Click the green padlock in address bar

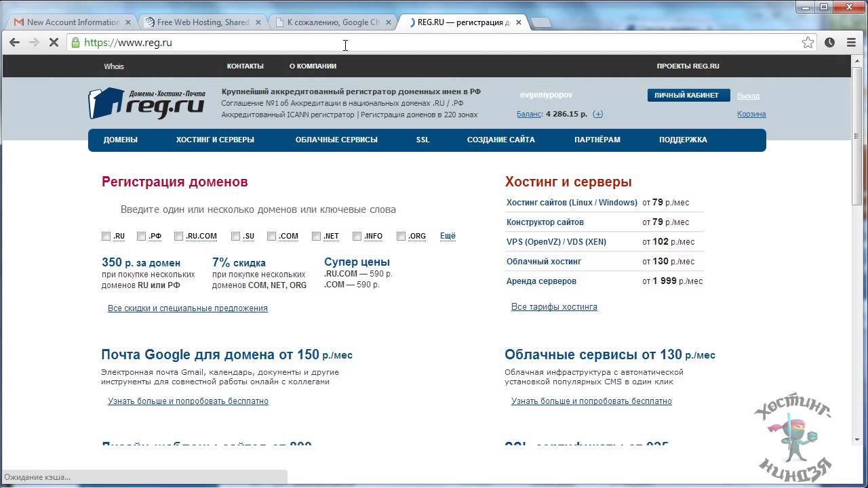tap(74, 42)
